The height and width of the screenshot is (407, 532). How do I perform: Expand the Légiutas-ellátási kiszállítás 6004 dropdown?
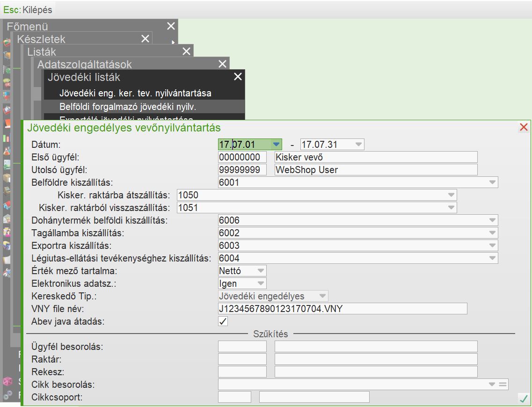(x=492, y=258)
